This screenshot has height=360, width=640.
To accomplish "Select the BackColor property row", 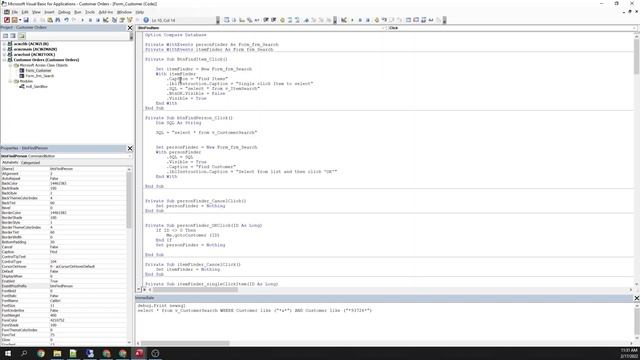I will click(x=64, y=183).
